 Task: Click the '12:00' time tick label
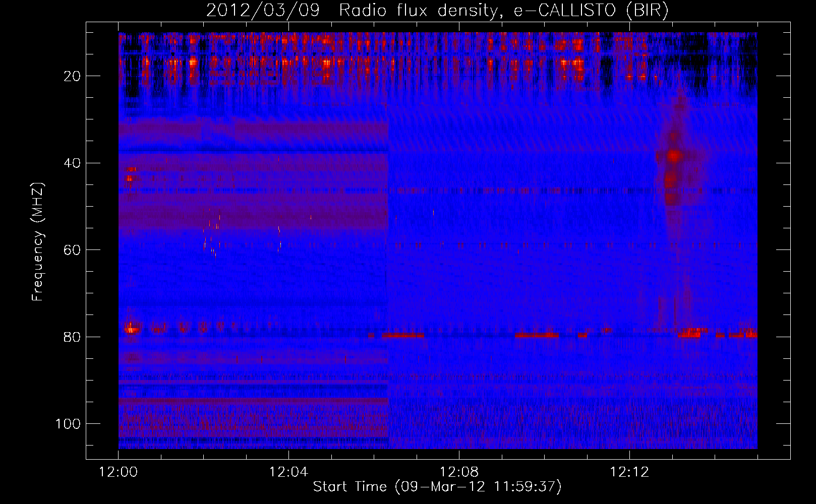point(118,472)
